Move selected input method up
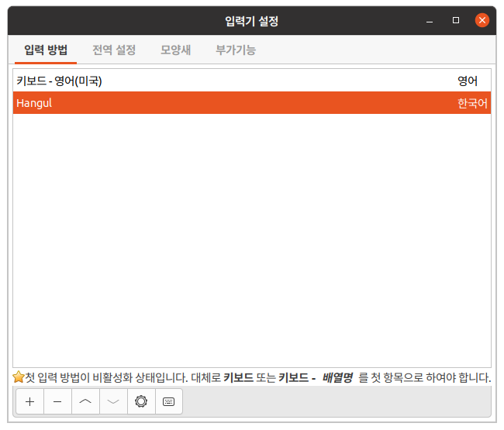The width and height of the screenshot is (504, 430). (85, 401)
